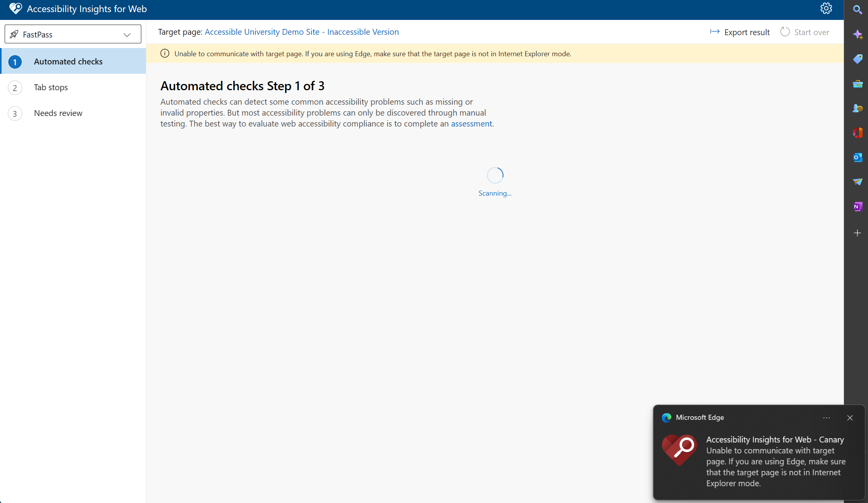Open the Microsoft 365 sidebar icon
This screenshot has width=868, height=503.
[857, 133]
